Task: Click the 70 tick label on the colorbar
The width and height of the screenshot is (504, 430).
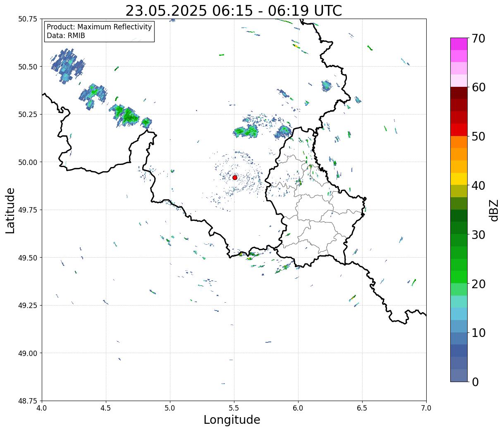Action: (478, 38)
